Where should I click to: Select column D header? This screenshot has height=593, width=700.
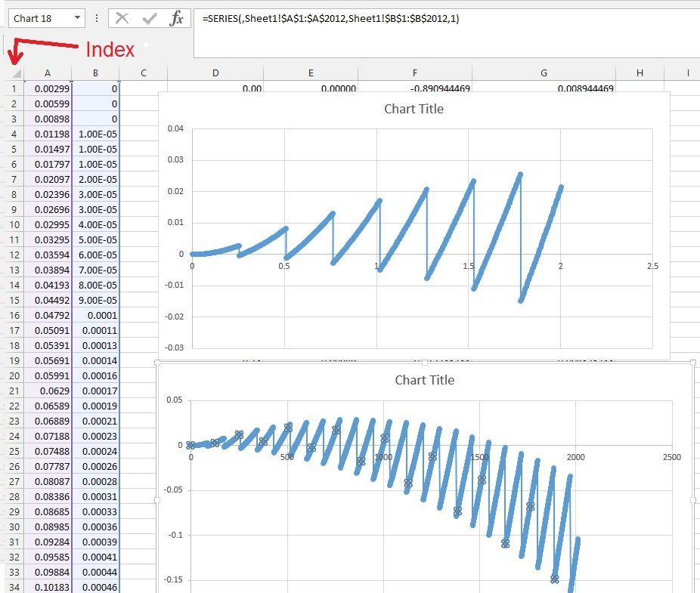tap(215, 73)
